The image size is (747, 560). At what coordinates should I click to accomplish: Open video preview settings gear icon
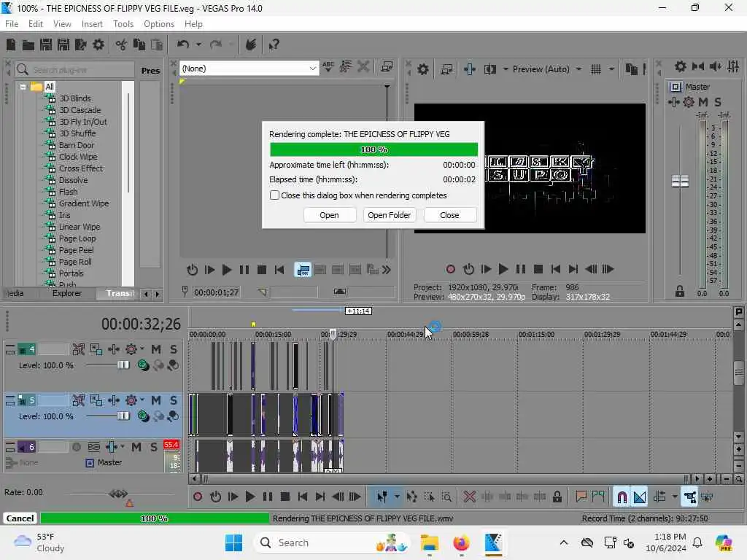pyautogui.click(x=422, y=69)
